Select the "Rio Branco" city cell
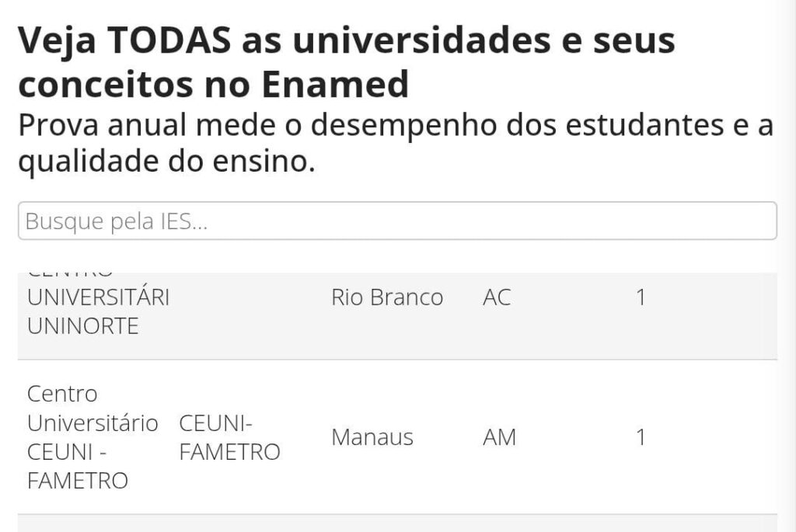796x532 pixels. [386, 297]
